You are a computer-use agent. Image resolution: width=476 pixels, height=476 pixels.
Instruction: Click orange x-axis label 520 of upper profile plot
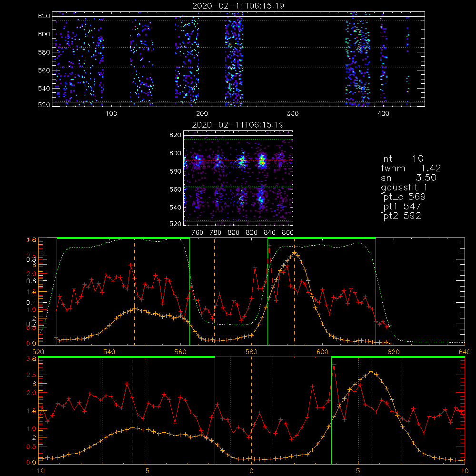[38, 352]
